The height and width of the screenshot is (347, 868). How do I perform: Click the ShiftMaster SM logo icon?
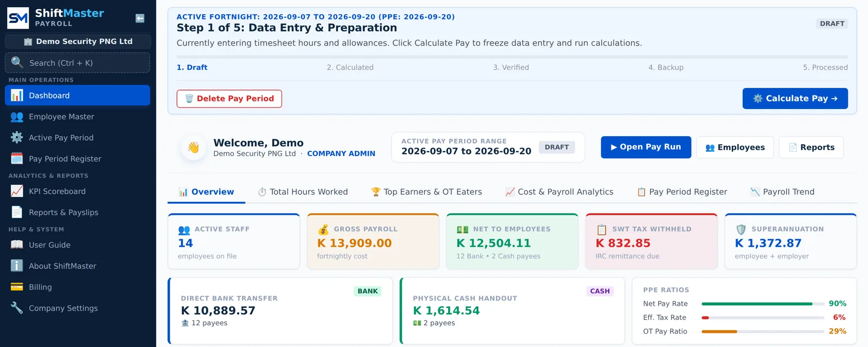pyautogui.click(x=18, y=18)
